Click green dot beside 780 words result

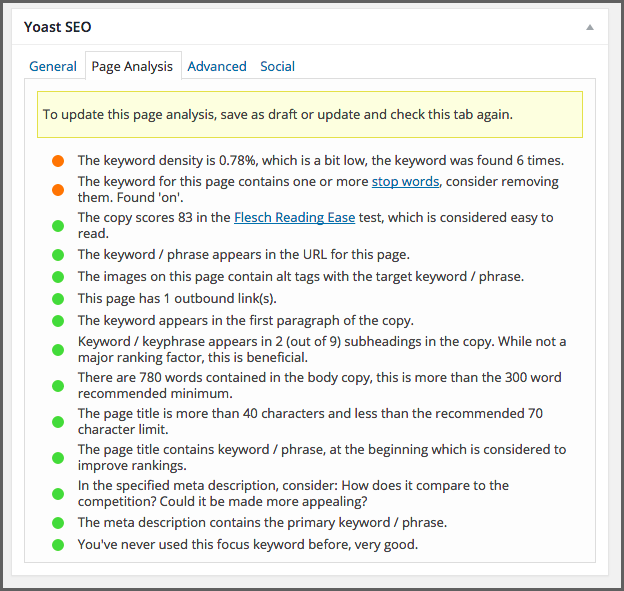pyautogui.click(x=58, y=386)
